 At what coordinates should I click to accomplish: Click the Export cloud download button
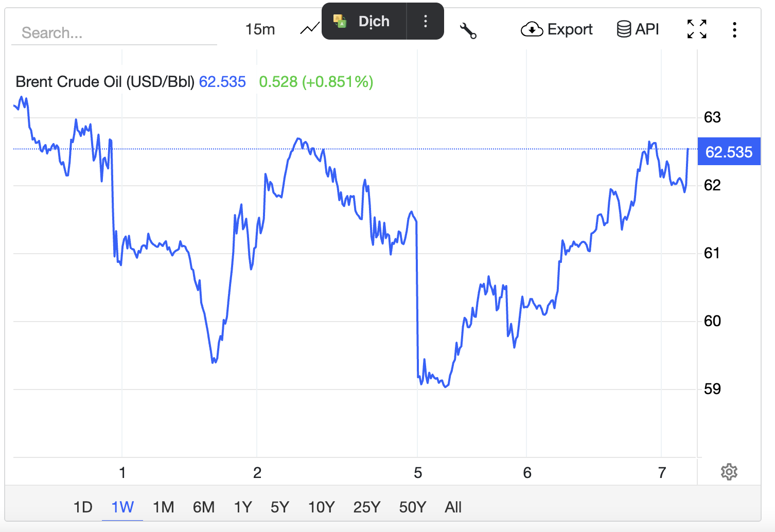(557, 29)
